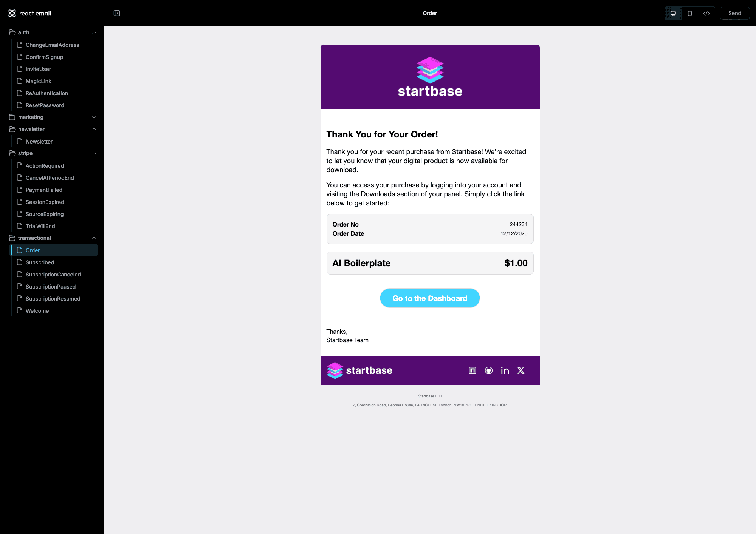Viewport: 756px width, 534px height.
Task: Click the desktop preview icon
Action: tap(673, 13)
